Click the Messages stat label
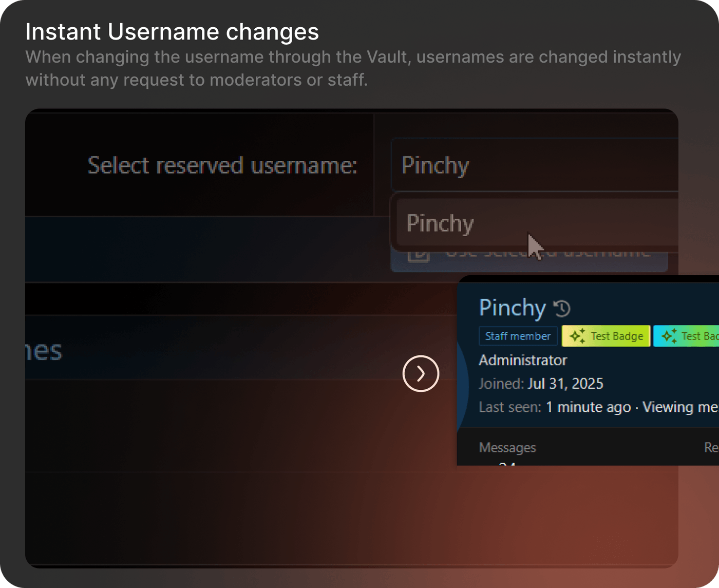This screenshot has height=588, width=719. (x=507, y=448)
